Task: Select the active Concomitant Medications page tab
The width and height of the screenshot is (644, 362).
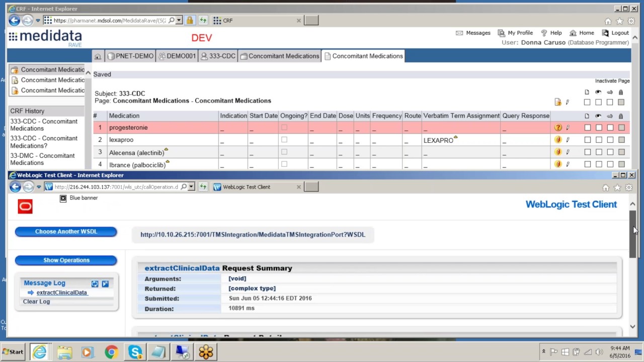Action: (x=364, y=56)
